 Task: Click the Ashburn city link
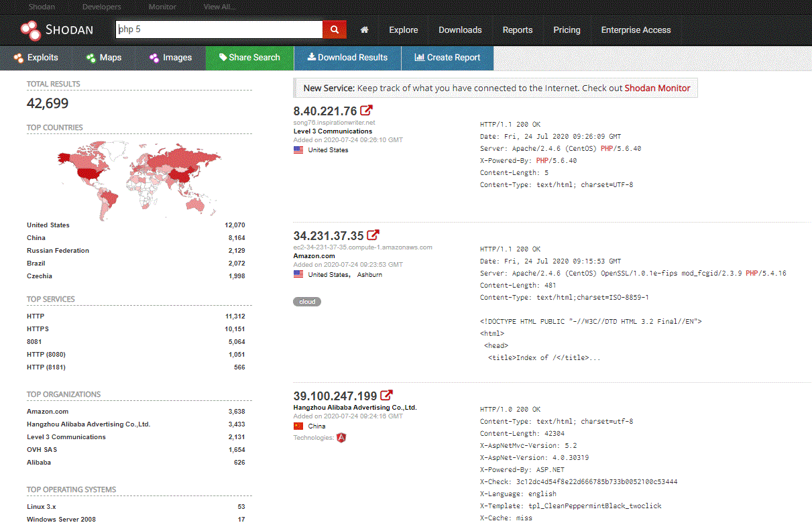[369, 275]
